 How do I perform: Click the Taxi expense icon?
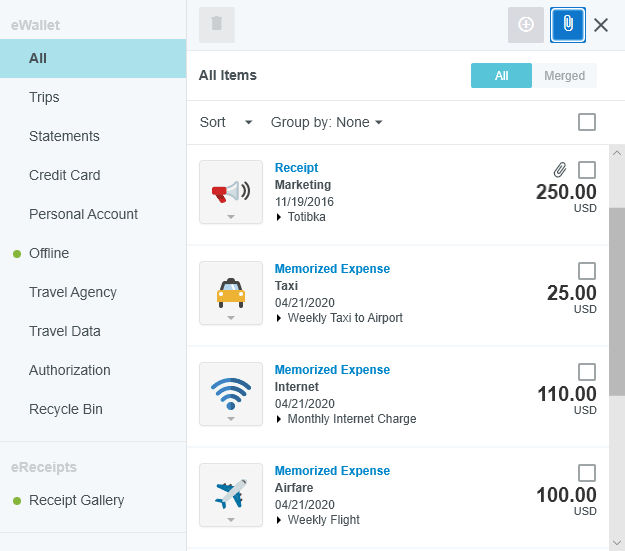(231, 293)
